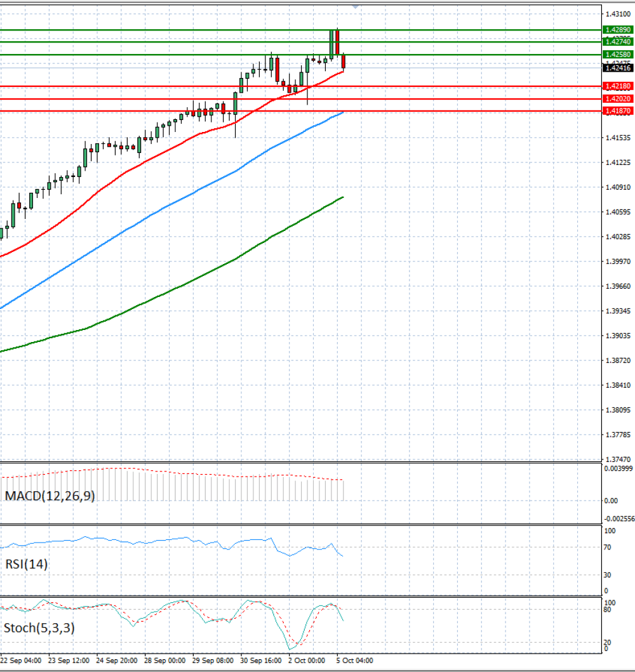This screenshot has height=672, width=635.
Task: Click the 2 Oct 00:00 time axis label
Action: (307, 661)
